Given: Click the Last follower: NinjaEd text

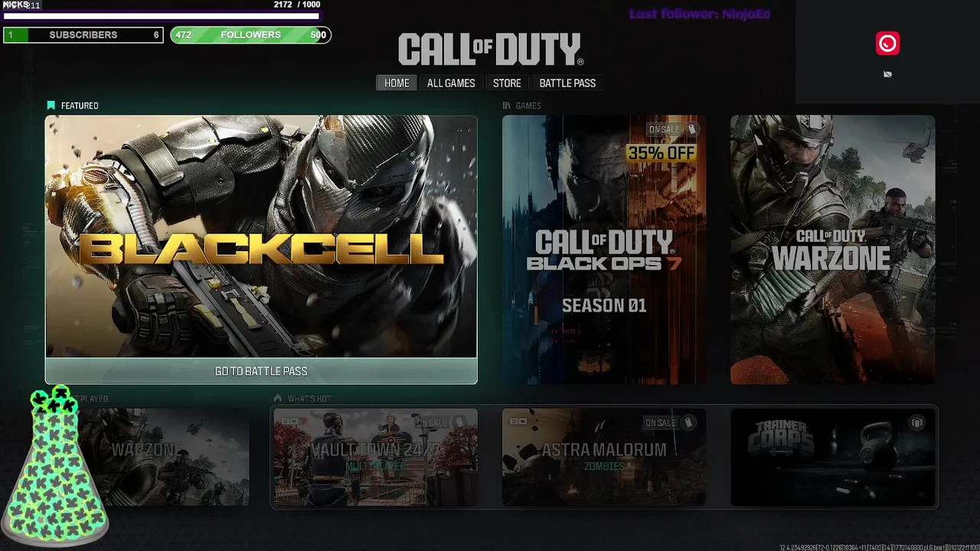Looking at the screenshot, I should point(700,14).
